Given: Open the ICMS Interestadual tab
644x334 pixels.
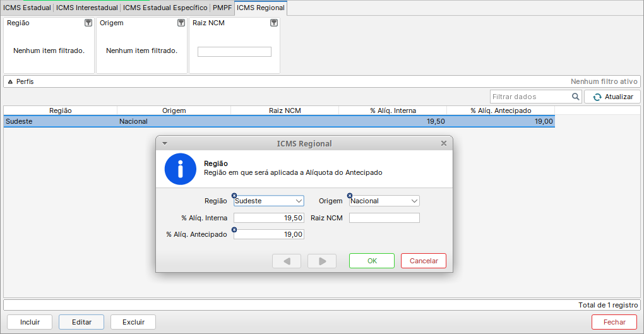Looking at the screenshot, I should 87,8.
